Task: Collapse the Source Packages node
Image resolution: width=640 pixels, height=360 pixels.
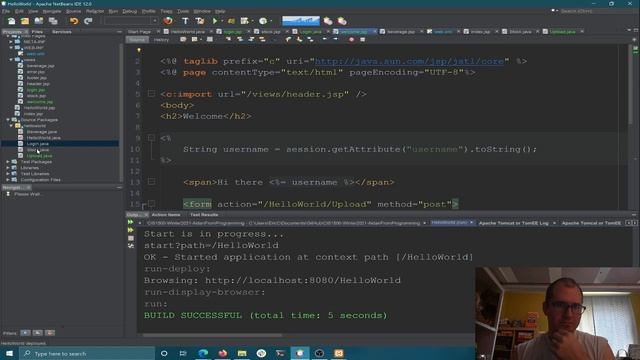Action: click(x=8, y=120)
